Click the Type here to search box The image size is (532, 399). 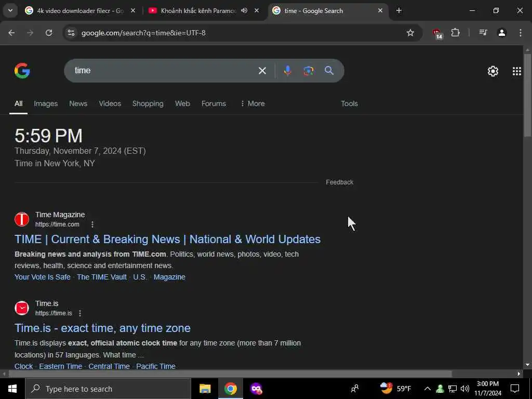[108, 389]
